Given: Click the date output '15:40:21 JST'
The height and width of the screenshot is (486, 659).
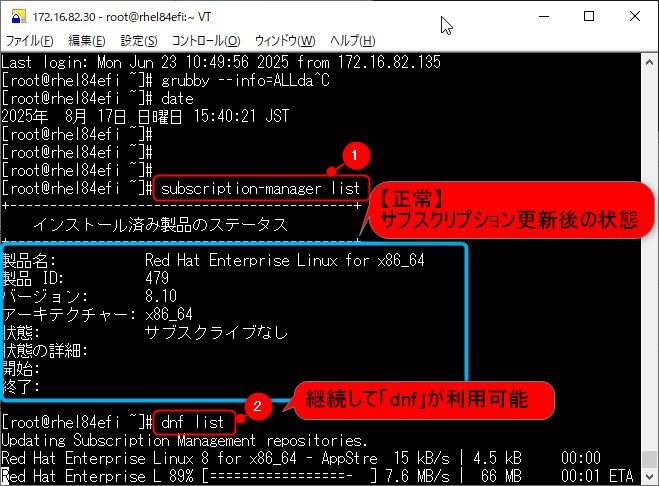Looking at the screenshot, I should (241, 116).
